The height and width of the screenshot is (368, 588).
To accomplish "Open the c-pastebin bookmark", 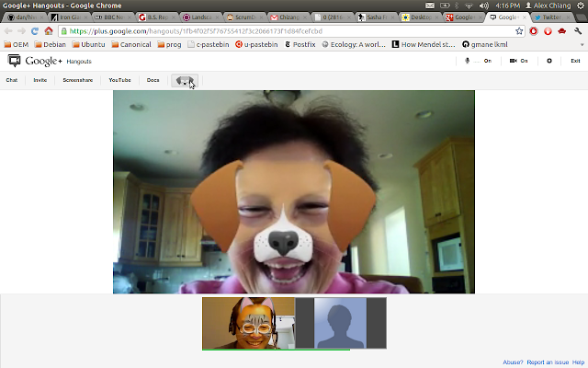I will (209, 45).
